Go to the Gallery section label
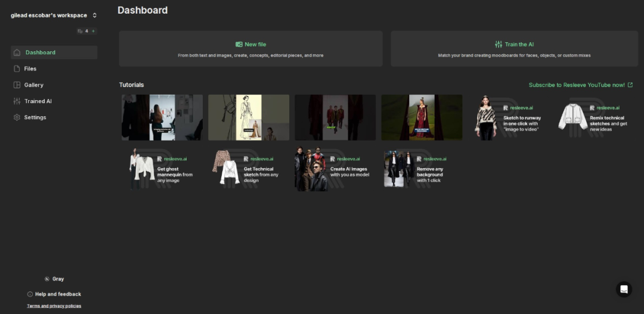The height and width of the screenshot is (314, 644). click(x=34, y=85)
